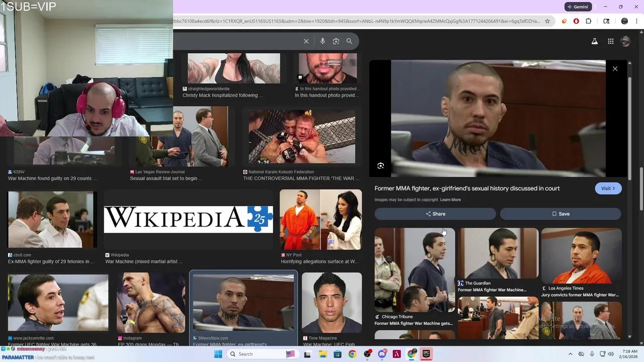Screen dimensions: 644x362
Task: Bookmark this page with star icon
Action: [547, 21]
